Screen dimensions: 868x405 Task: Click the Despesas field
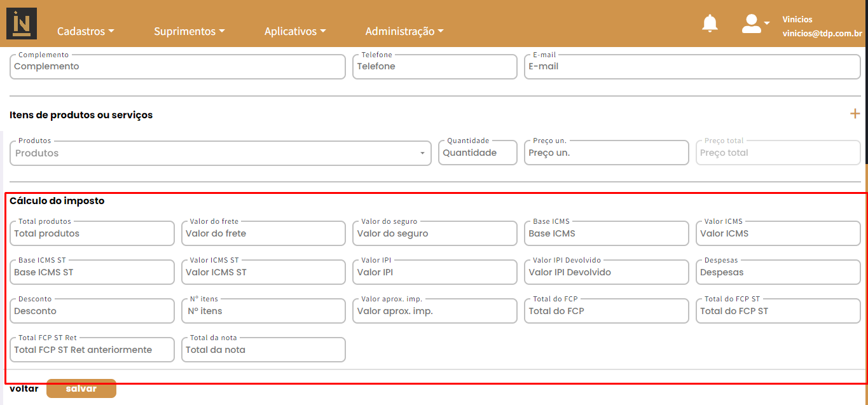(x=778, y=272)
